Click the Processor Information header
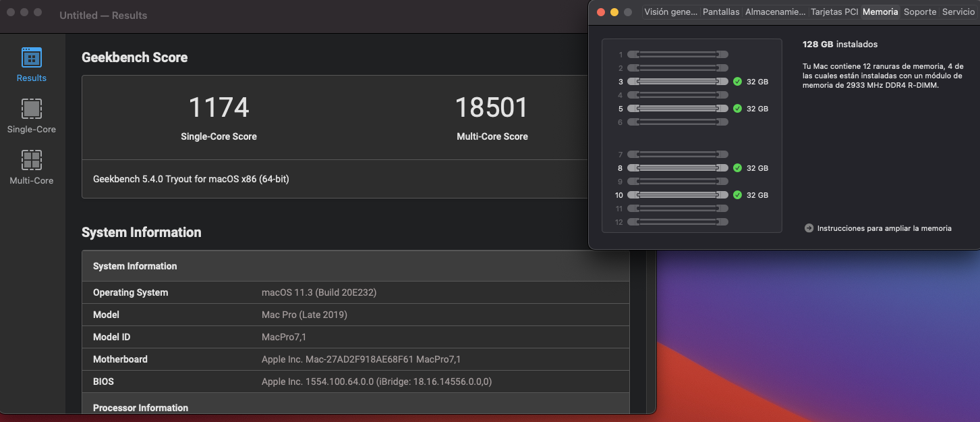 (140, 408)
